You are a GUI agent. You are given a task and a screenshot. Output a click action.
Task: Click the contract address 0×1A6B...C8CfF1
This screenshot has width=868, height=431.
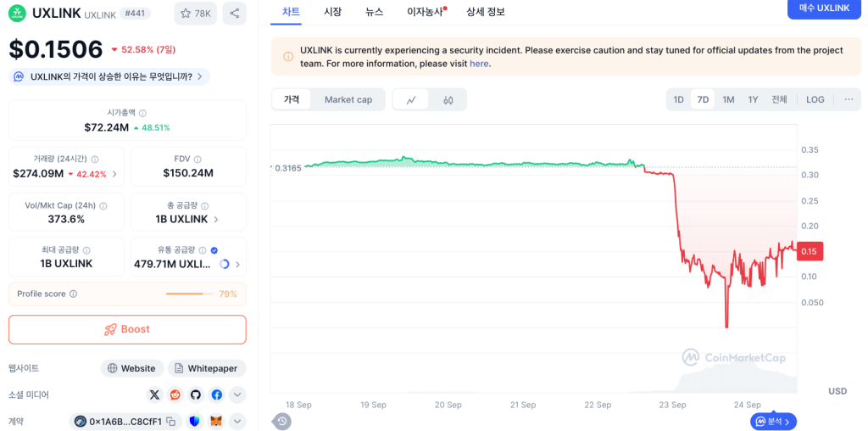point(125,422)
